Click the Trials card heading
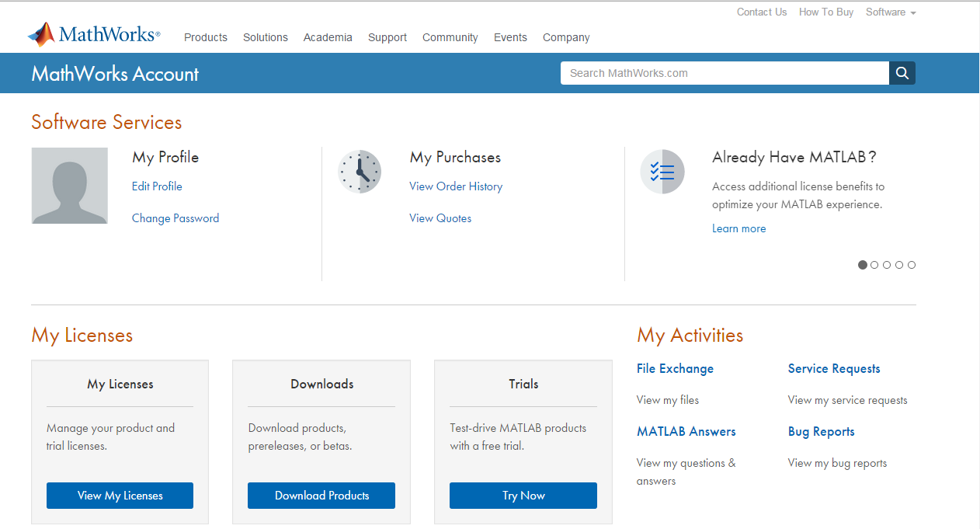Viewport: 980px width, 529px height. (x=523, y=384)
